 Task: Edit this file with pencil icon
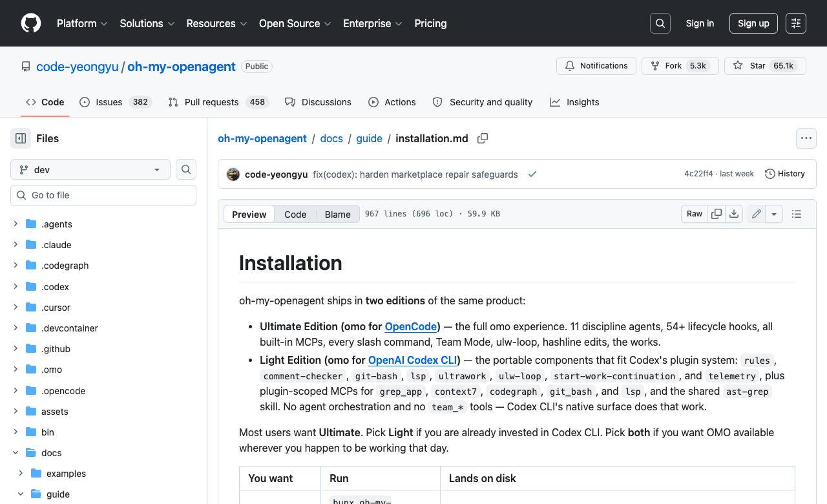coord(757,214)
